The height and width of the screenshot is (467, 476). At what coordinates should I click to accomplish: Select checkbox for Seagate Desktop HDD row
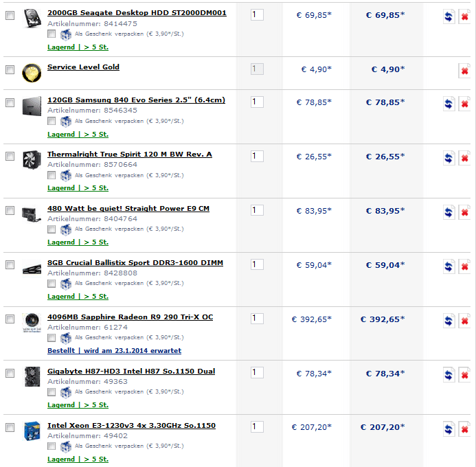click(10, 15)
